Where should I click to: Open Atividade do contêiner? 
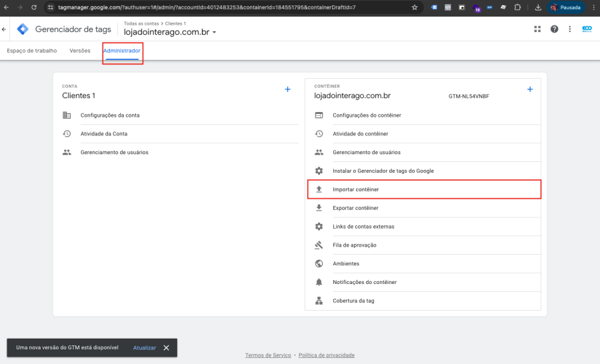click(360, 133)
